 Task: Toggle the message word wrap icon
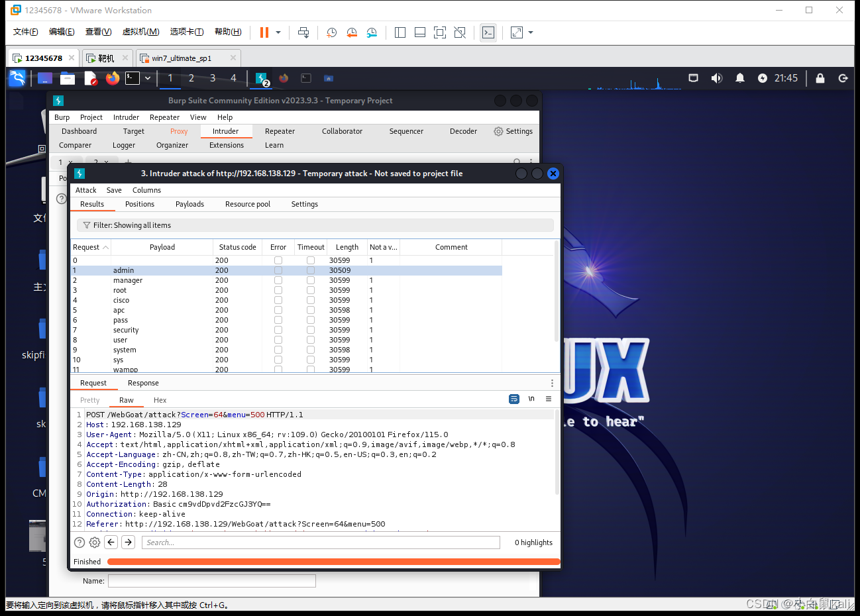514,399
